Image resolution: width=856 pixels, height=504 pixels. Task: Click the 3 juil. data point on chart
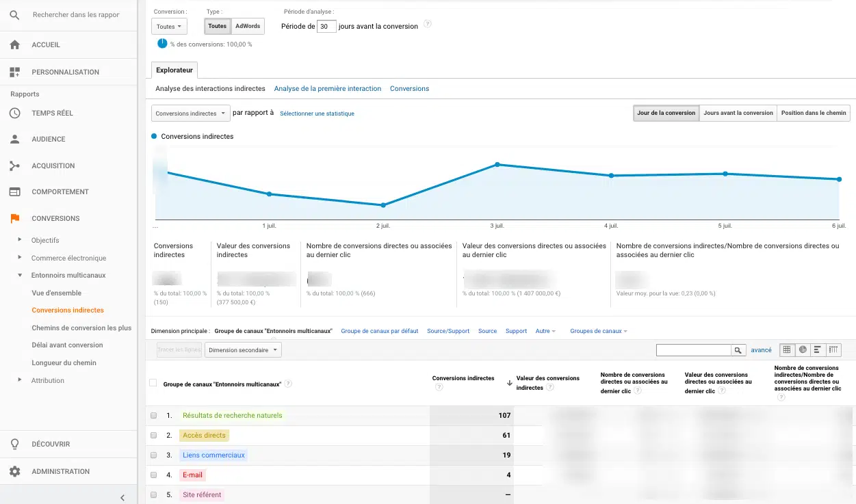click(x=497, y=164)
